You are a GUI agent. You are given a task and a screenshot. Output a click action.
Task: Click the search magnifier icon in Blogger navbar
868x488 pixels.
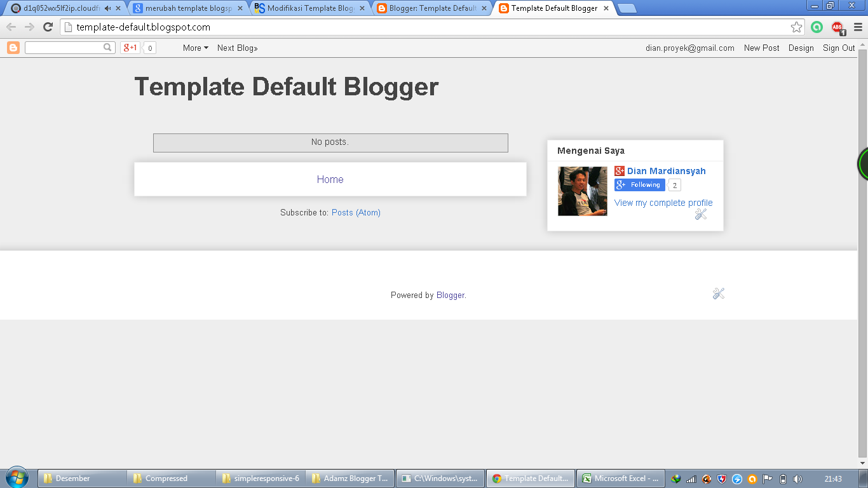pyautogui.click(x=107, y=48)
